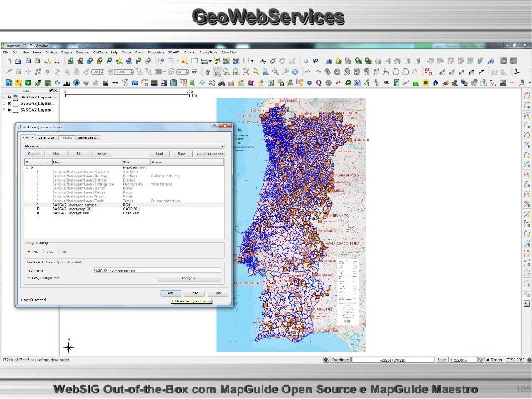This screenshot has width=532, height=399.
Task: Click the blue house plugin icon
Action: point(435,82)
